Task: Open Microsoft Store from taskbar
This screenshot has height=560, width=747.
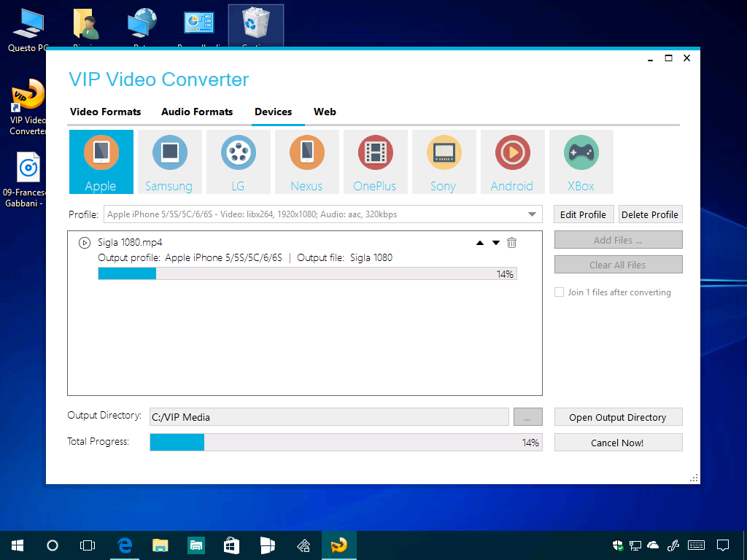Action: coord(231,545)
